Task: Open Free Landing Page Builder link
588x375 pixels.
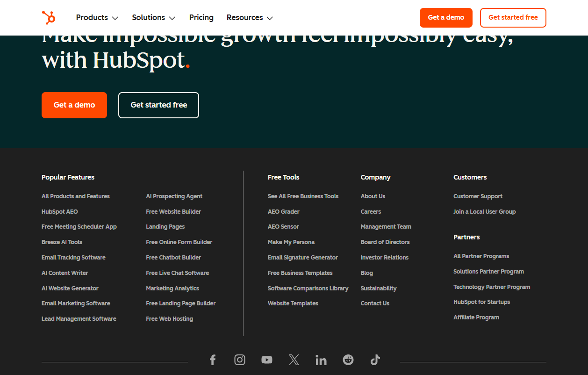Action: click(x=181, y=303)
